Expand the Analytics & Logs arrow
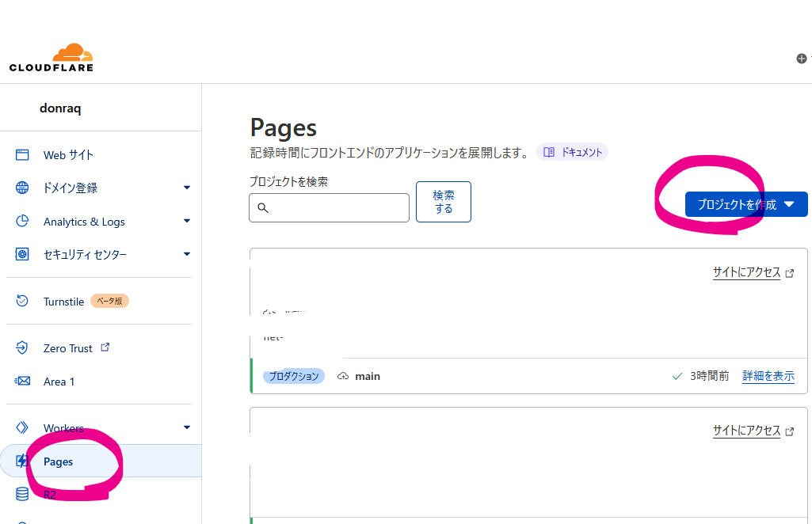 (187, 221)
